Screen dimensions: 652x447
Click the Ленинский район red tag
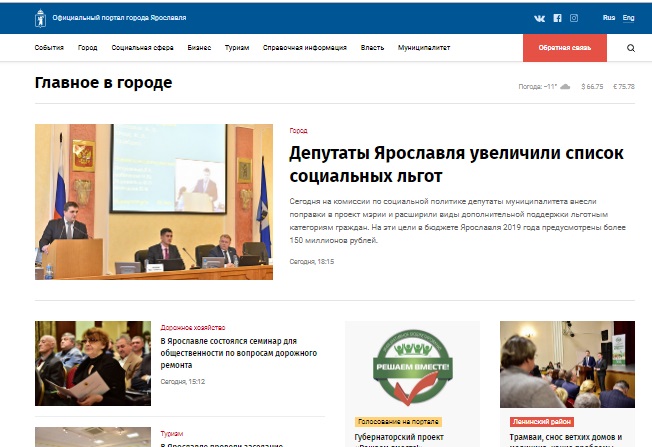tap(542, 422)
